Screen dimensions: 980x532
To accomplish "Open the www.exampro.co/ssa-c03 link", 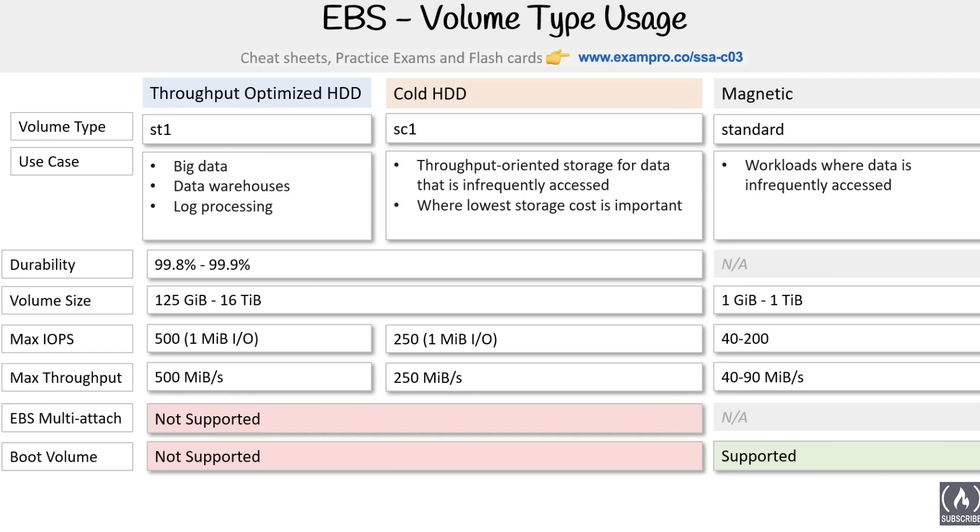I will (x=660, y=57).
